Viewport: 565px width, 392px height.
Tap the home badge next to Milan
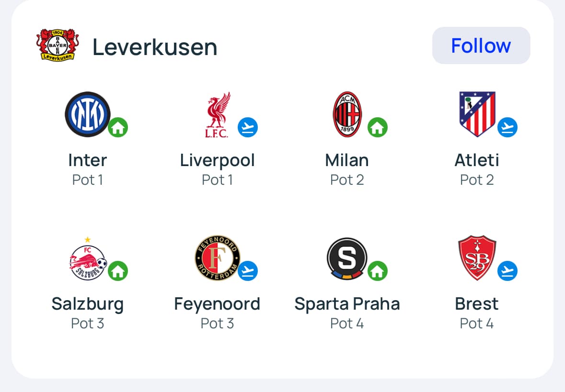(378, 127)
